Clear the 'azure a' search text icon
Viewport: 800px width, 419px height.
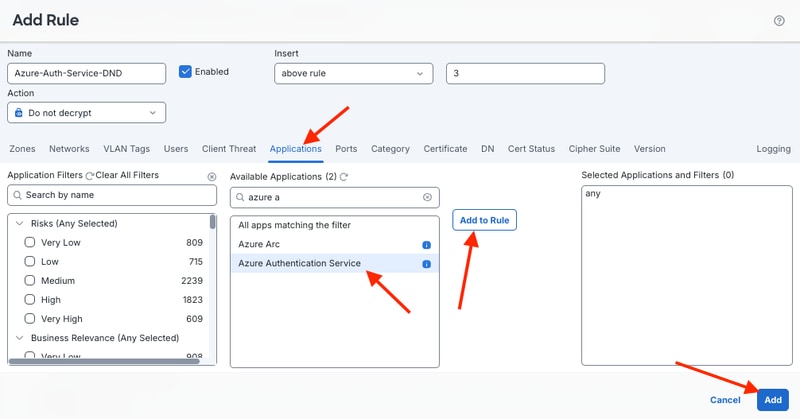point(427,198)
